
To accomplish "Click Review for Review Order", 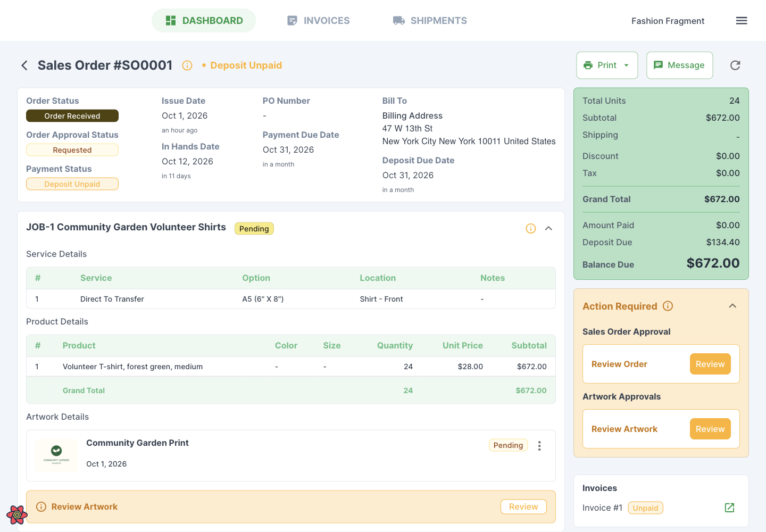I will [x=710, y=364].
